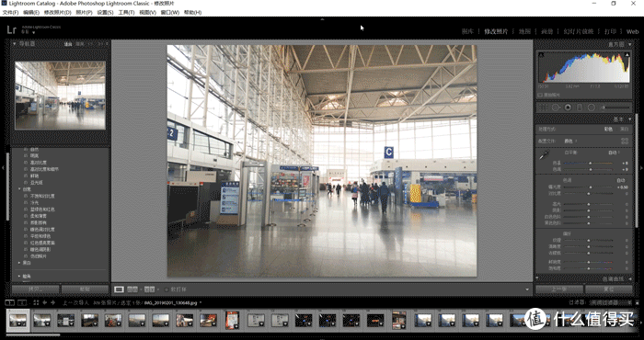This screenshot has width=644, height=340.
Task: Adjust the 饱和度 slider
Action: pyautogui.click(x=588, y=268)
